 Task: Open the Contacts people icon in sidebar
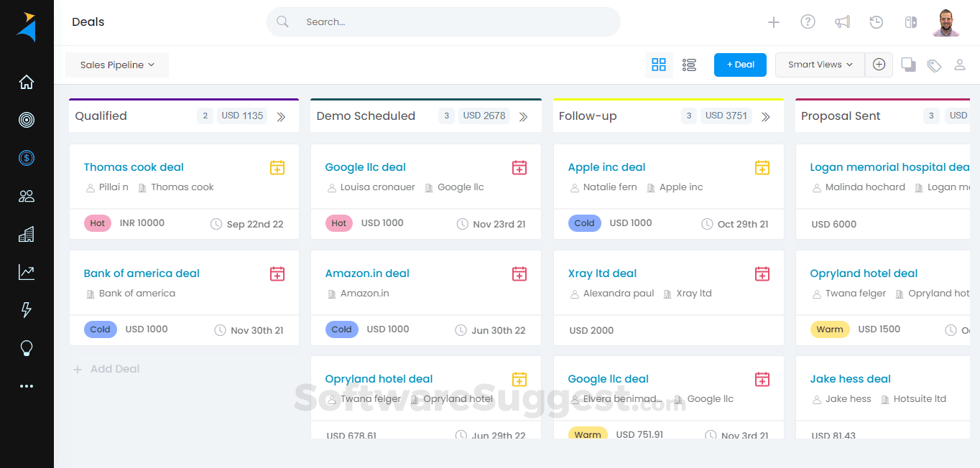[27, 196]
